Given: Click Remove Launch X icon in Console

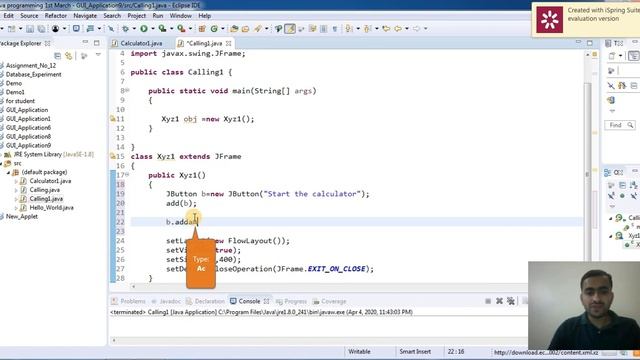Looking at the screenshot, I should coord(499,301).
